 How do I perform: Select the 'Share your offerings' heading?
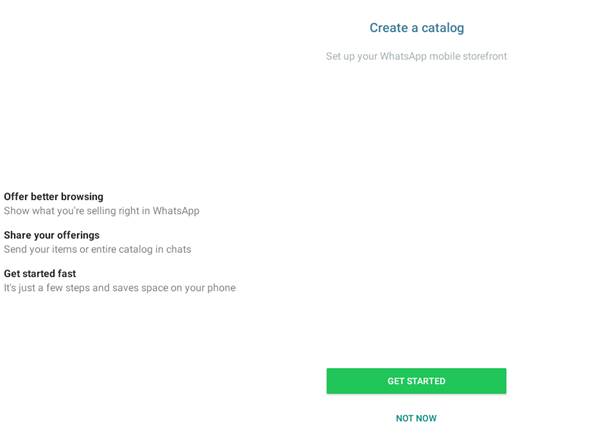(51, 235)
